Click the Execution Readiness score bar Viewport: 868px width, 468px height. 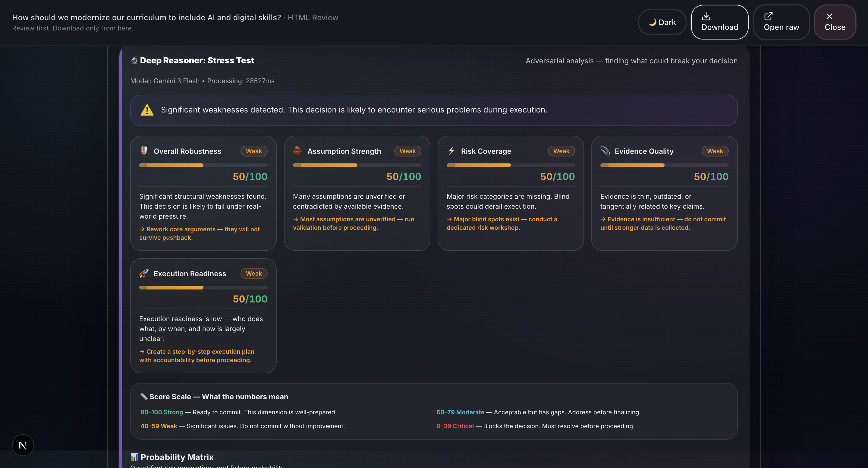pyautogui.click(x=203, y=288)
